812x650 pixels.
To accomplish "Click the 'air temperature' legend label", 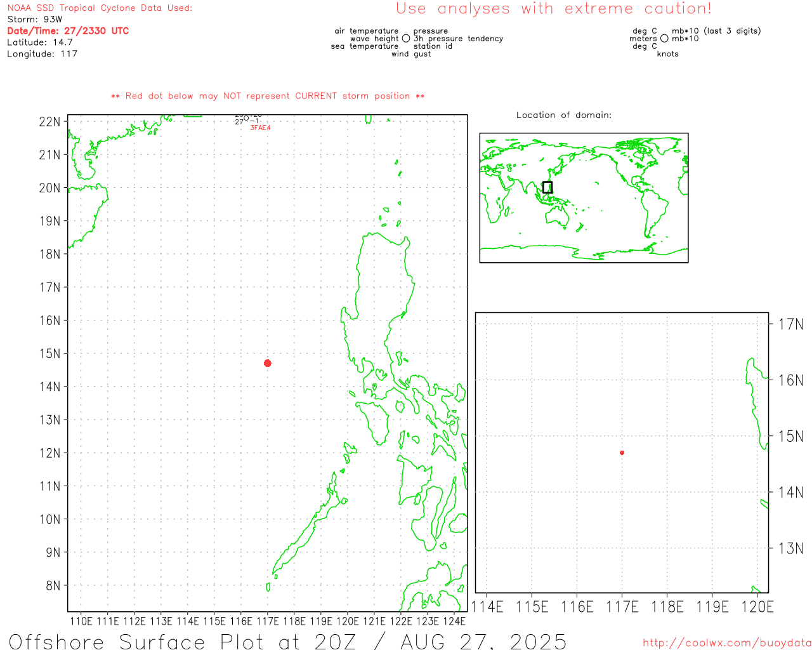I will pos(367,31).
